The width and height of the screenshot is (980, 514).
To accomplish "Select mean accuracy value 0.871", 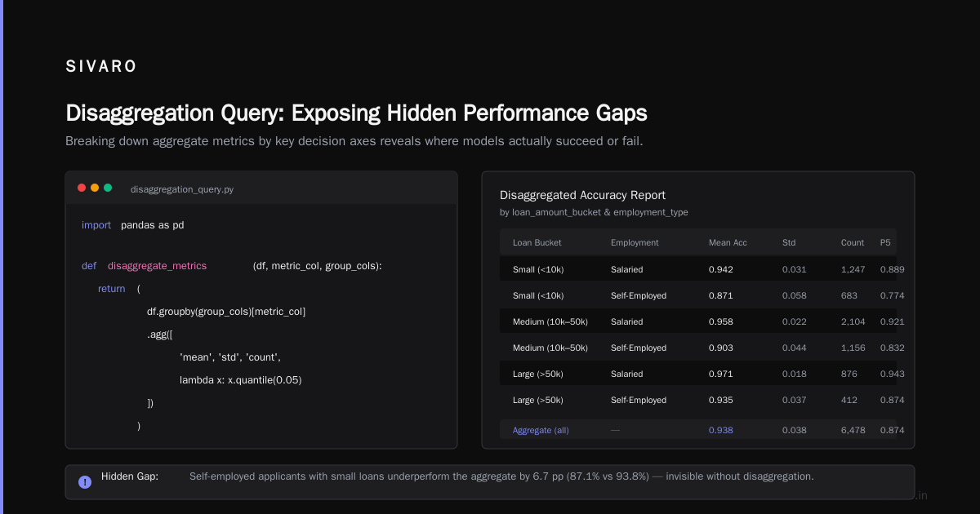I will tap(721, 295).
